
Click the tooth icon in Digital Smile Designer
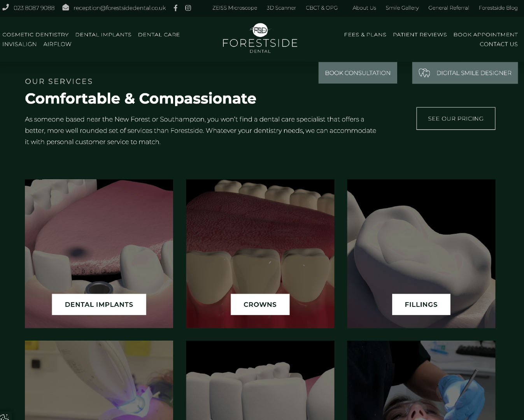pos(424,73)
